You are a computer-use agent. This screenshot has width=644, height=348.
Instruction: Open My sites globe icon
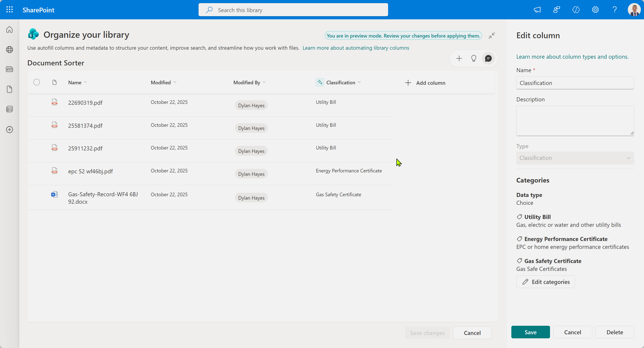[9, 49]
